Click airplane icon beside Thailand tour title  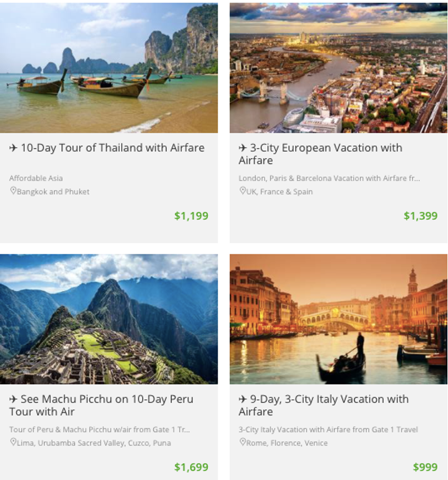[x=13, y=148]
